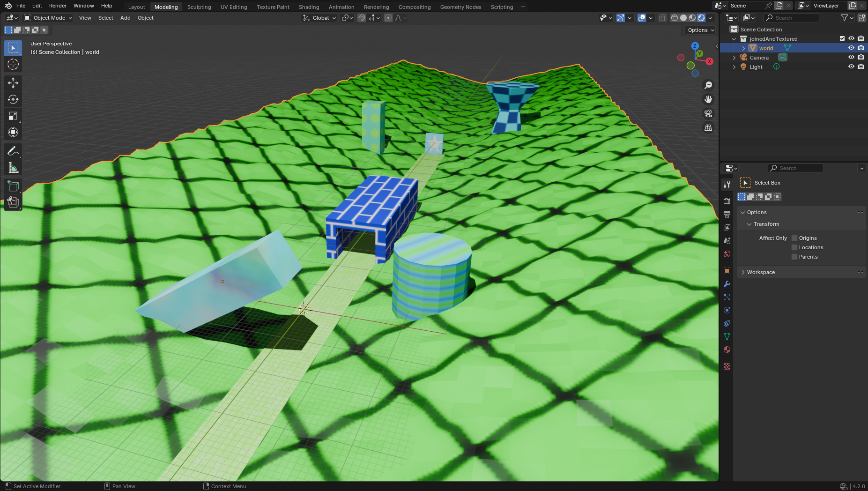The width and height of the screenshot is (868, 491).
Task: Select the Add Cube tool
Action: pyautogui.click(x=13, y=186)
